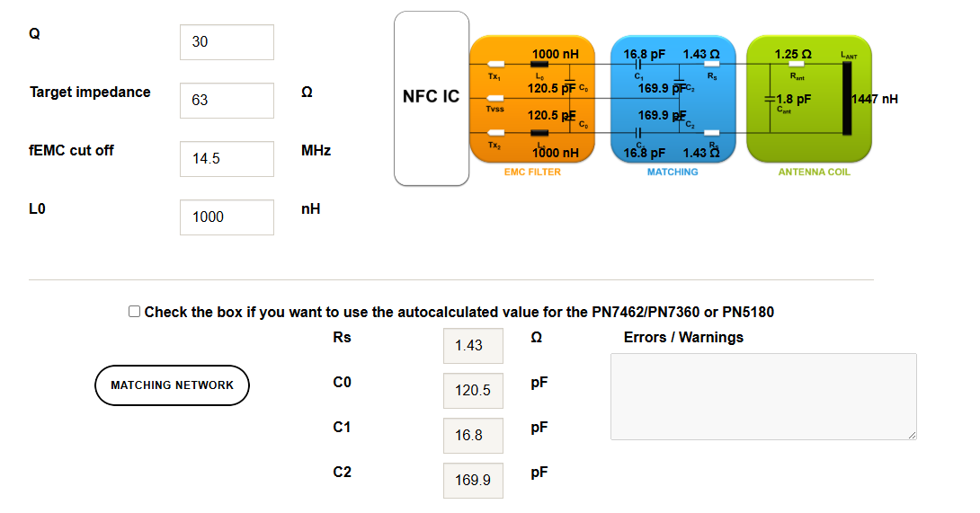Click the Q input field
Viewport: 980px width, 513px height.
[x=227, y=42]
